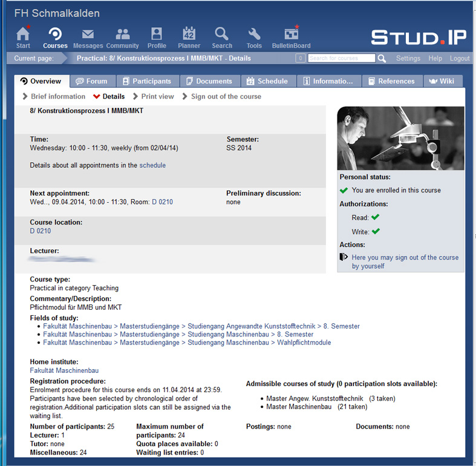
Task: Open the References tab
Action: tap(392, 81)
